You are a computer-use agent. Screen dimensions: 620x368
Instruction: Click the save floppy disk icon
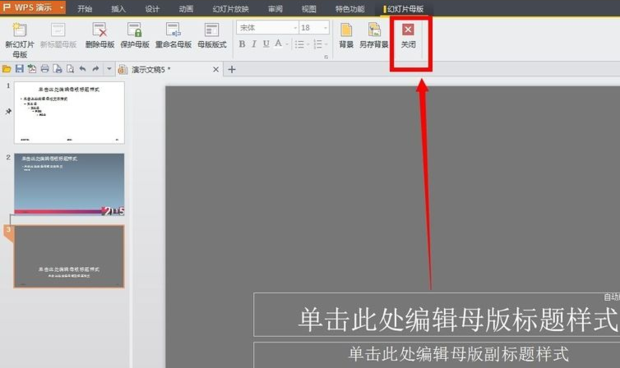tap(19, 69)
